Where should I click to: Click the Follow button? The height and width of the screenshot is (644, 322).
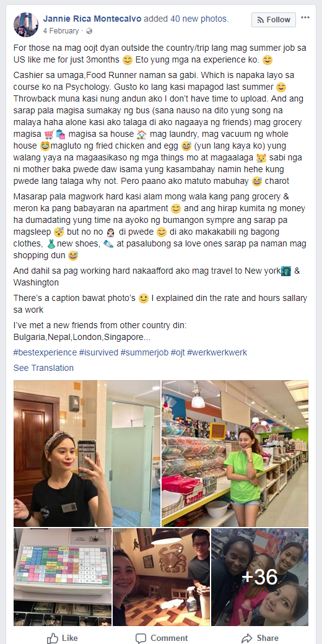coord(274,20)
